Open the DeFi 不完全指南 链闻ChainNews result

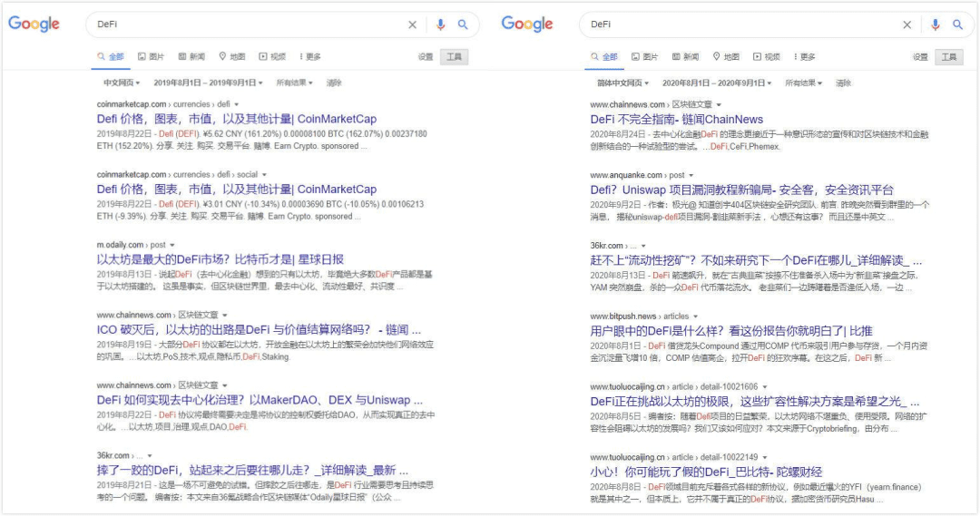click(677, 120)
